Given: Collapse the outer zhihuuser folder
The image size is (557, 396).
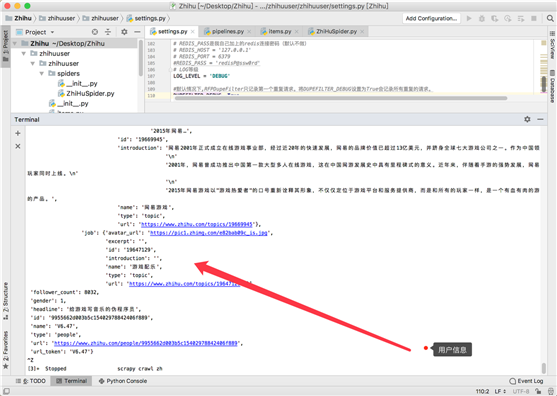Looking at the screenshot, I should (x=24, y=54).
